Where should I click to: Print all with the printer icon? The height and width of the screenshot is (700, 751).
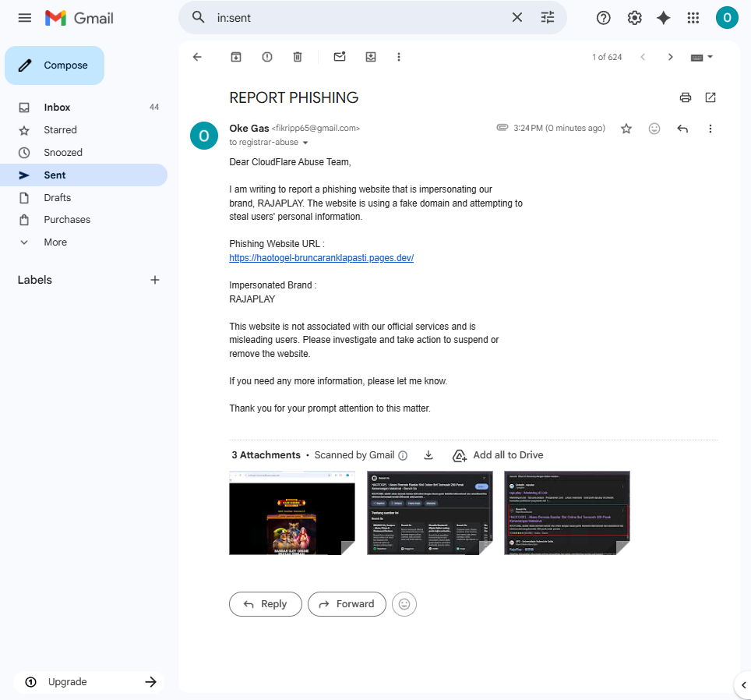[x=686, y=97]
